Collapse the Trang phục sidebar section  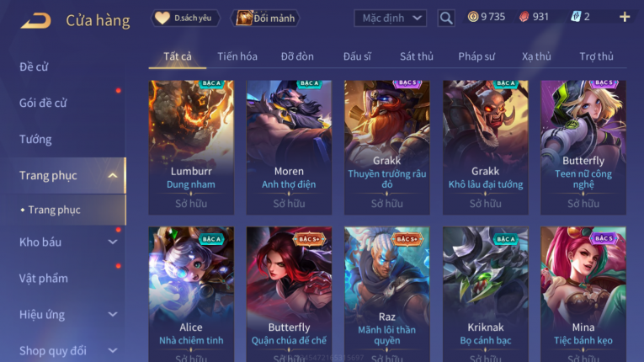click(x=113, y=175)
